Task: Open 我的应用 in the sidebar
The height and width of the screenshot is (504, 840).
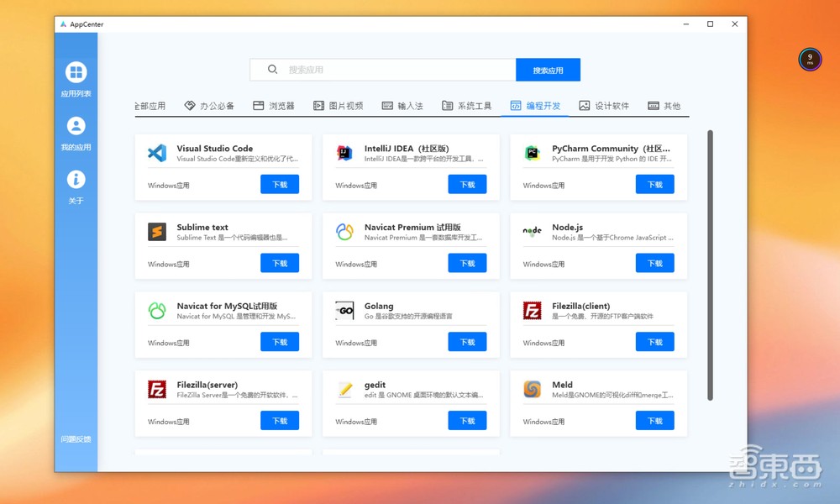Action: 76,134
